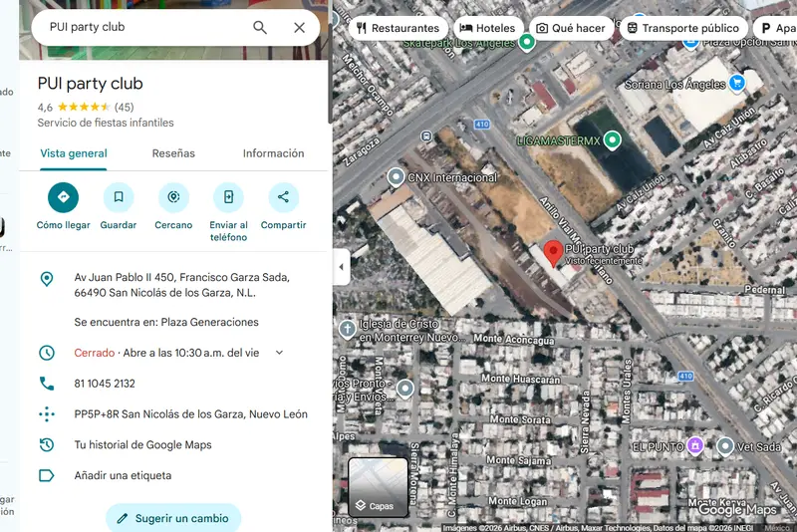The width and height of the screenshot is (797, 532).
Task: Click the Plaza Opción San Nicolás marker
Action: 690,43
